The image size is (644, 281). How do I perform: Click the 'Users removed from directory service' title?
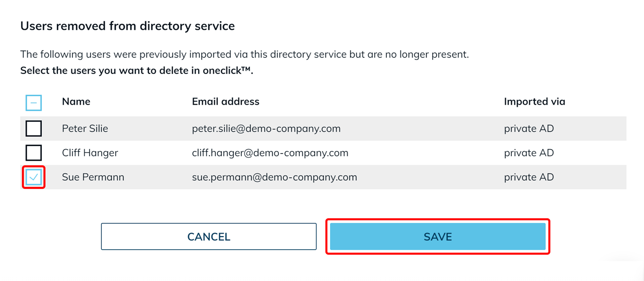tap(127, 26)
